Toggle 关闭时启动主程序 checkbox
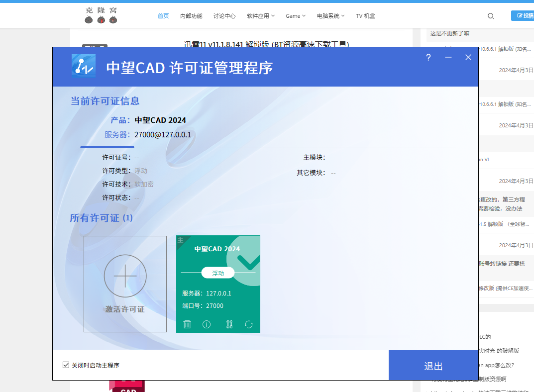 click(x=66, y=365)
